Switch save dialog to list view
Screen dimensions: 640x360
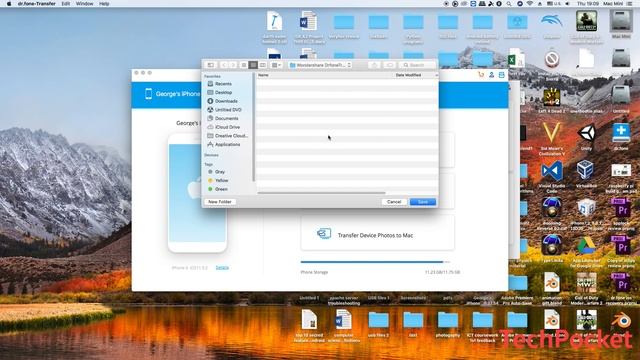pos(253,65)
